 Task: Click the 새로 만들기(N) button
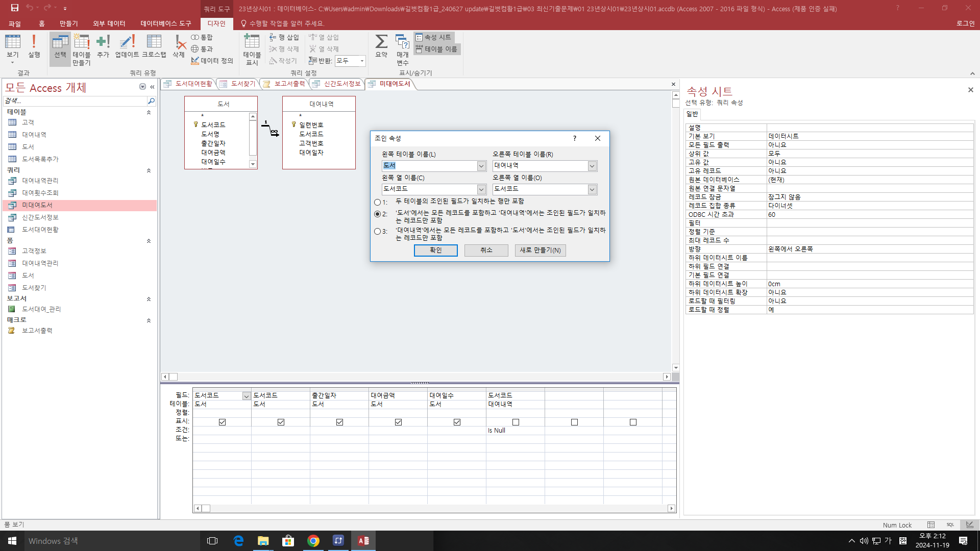point(540,250)
